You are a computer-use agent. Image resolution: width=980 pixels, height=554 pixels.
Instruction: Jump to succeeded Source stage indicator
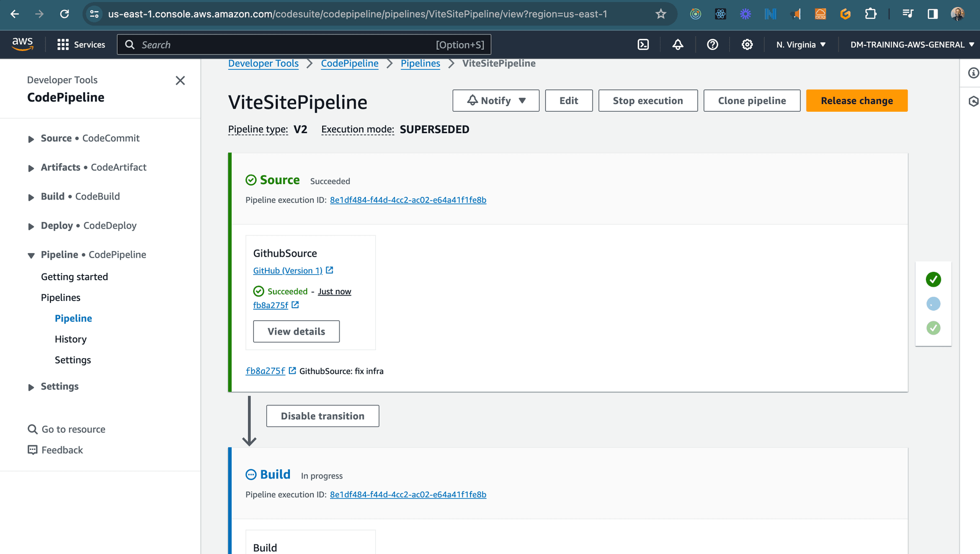(x=933, y=279)
